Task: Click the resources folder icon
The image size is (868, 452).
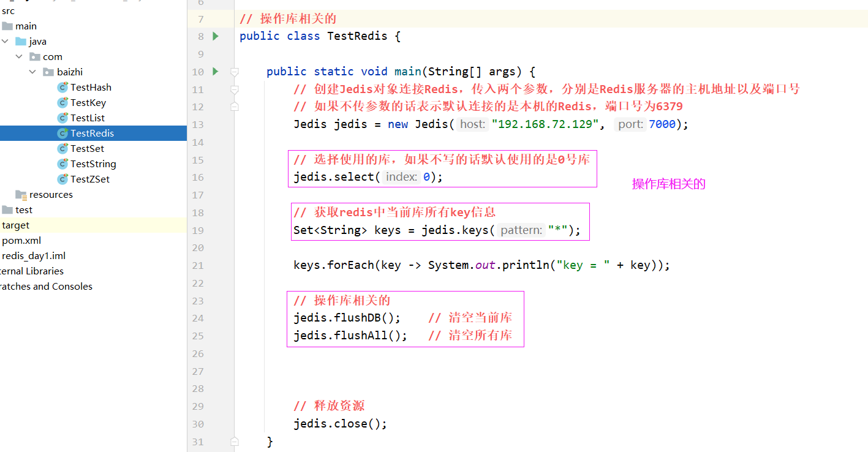Action: pyautogui.click(x=21, y=194)
